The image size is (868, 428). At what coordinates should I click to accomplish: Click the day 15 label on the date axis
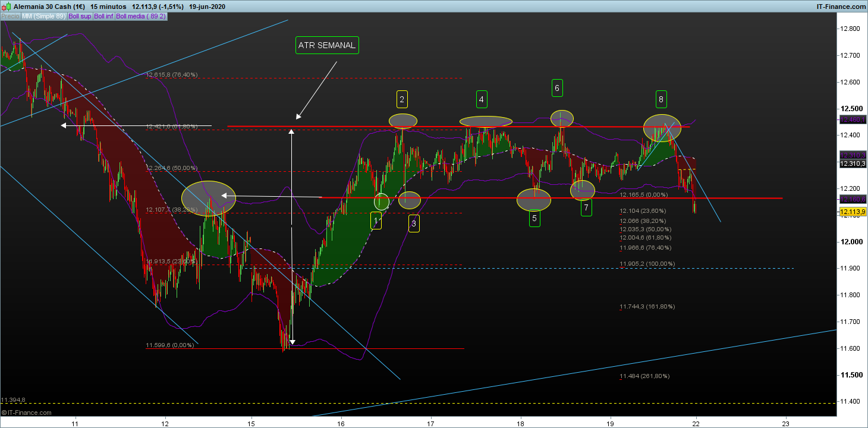click(251, 423)
